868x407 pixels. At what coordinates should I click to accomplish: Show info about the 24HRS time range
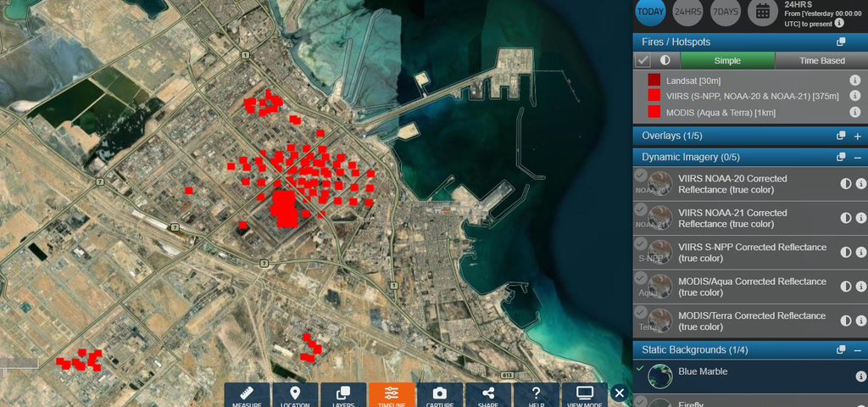tap(839, 23)
